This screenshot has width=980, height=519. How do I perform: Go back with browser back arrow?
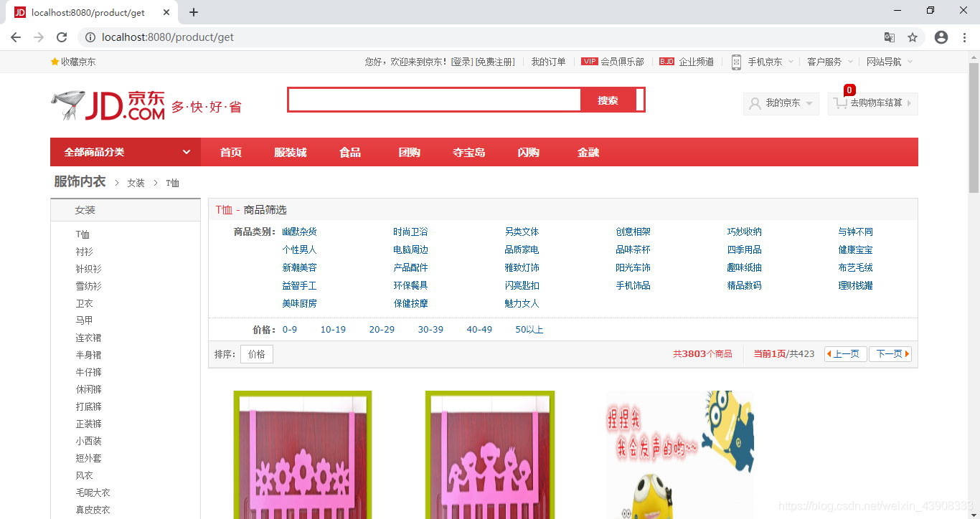[x=16, y=37]
